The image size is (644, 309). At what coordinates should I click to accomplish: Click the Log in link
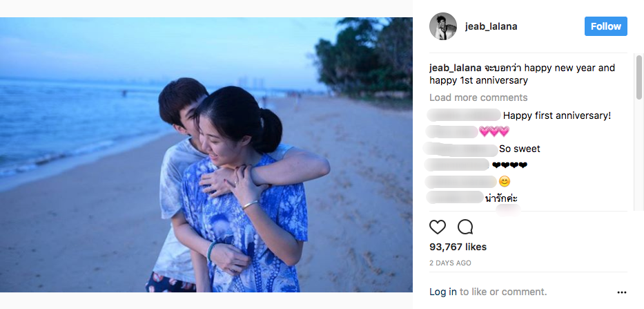(x=443, y=292)
